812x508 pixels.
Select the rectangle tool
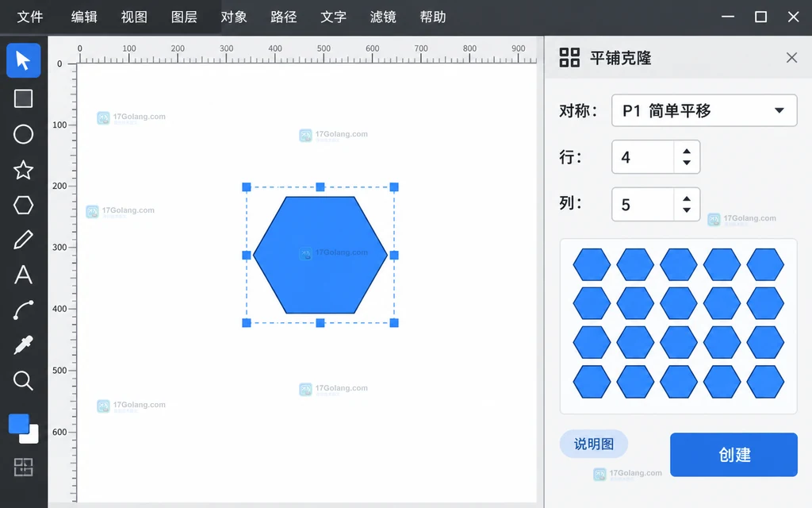[23, 98]
